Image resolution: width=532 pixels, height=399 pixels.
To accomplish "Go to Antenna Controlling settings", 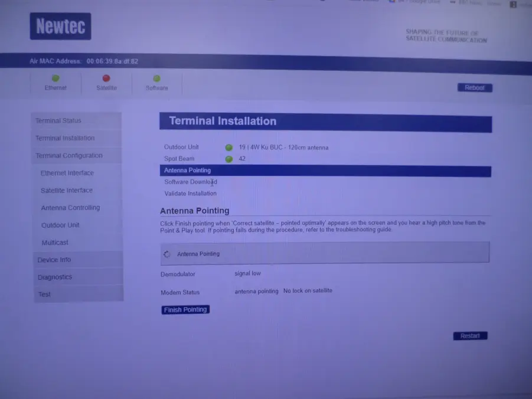I will [70, 208].
